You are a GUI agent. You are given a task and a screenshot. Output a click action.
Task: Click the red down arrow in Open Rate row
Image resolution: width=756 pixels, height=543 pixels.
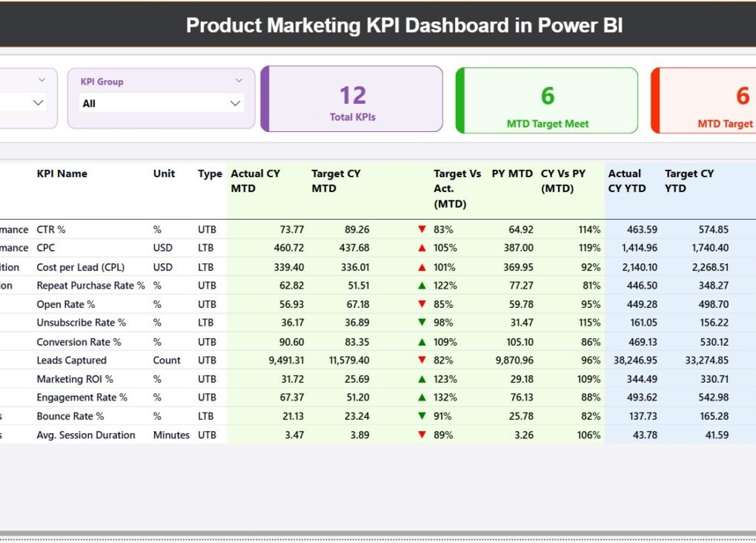click(422, 304)
